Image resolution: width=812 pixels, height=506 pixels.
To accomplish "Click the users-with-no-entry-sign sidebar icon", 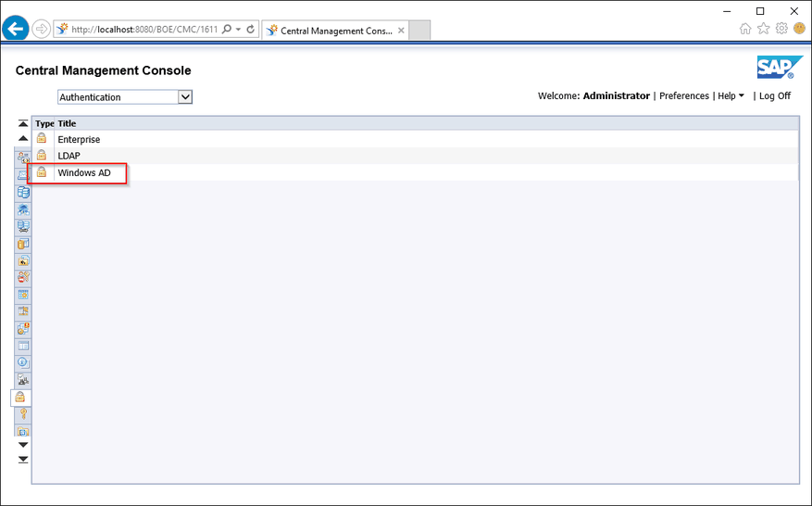I will [23, 277].
